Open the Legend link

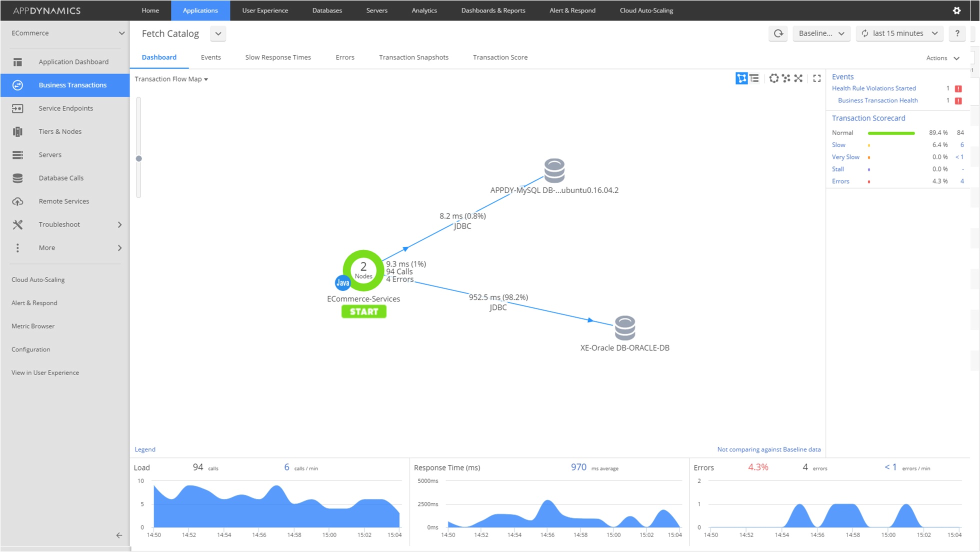click(145, 449)
